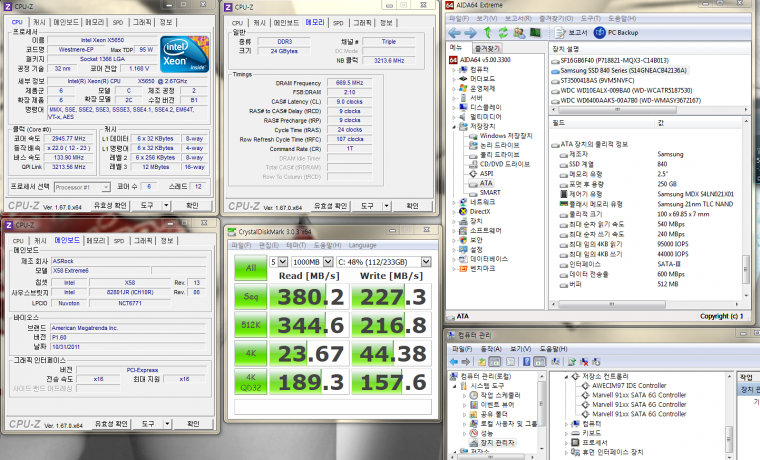Open 도구 dropdown arrow in CPU-Z 메모리 window
Viewport: 760px width, 460px height.
coord(386,206)
